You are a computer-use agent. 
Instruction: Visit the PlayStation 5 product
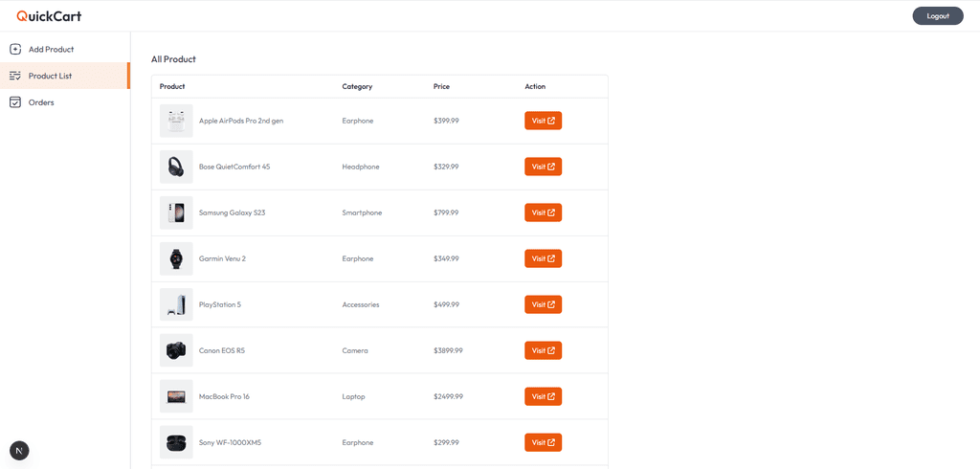(544, 304)
